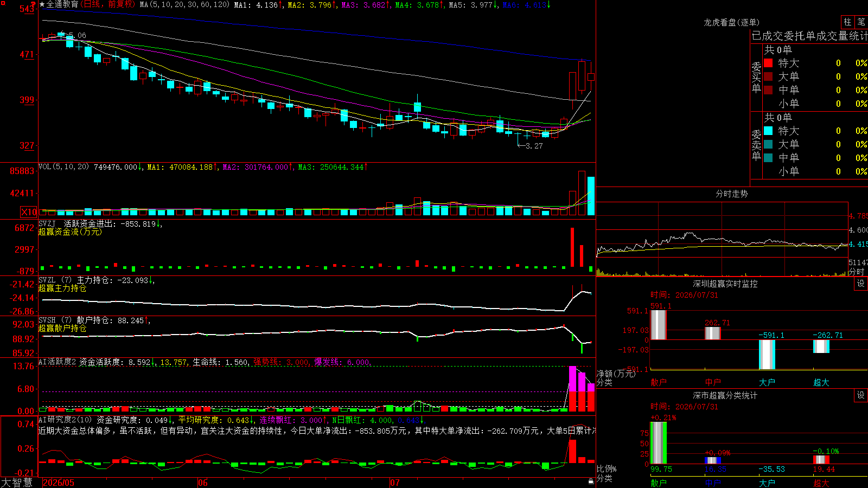The height and width of the screenshot is (488, 868).
Task: Click the SVZJ 活跃资金进出 indicator label
Action: pos(100,223)
